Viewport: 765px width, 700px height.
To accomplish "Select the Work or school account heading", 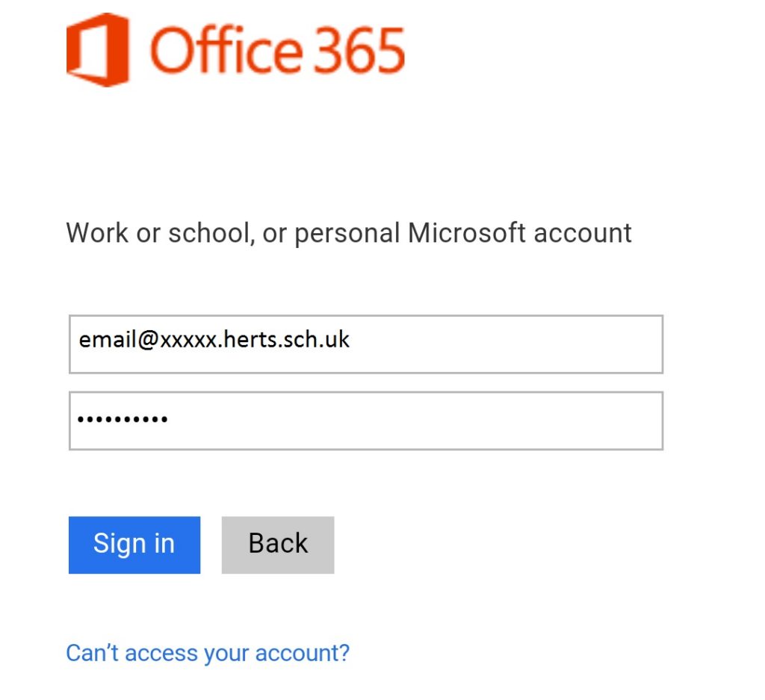I will (x=348, y=232).
